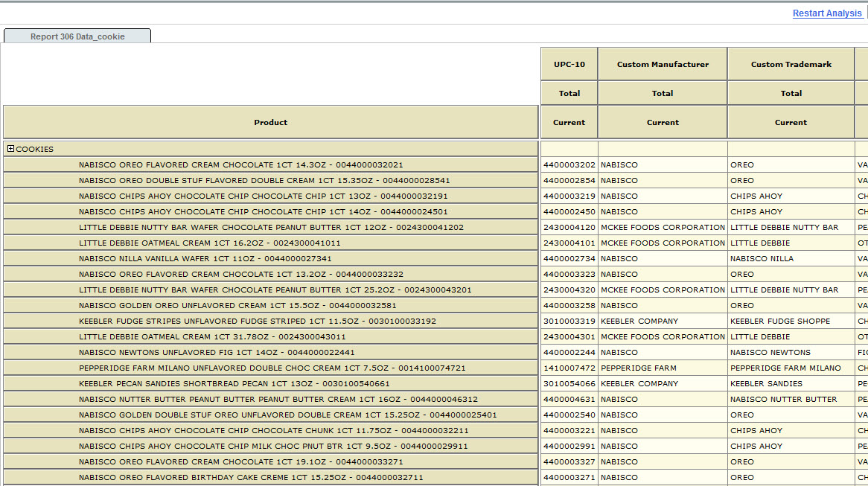868x486 pixels.
Task: Select Chips Ahoy Chocolate Chip 14OZ row
Action: 271,211
